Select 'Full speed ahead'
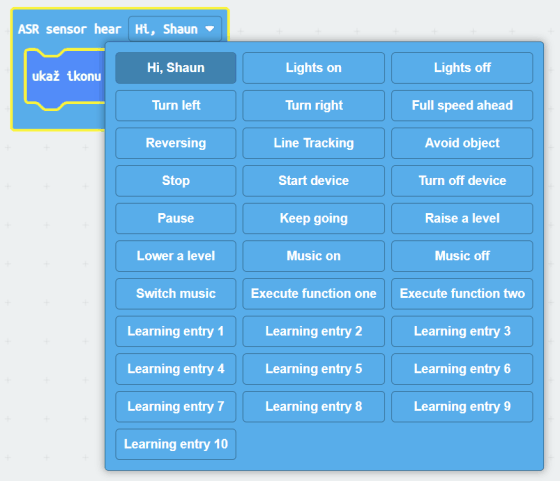 462,105
